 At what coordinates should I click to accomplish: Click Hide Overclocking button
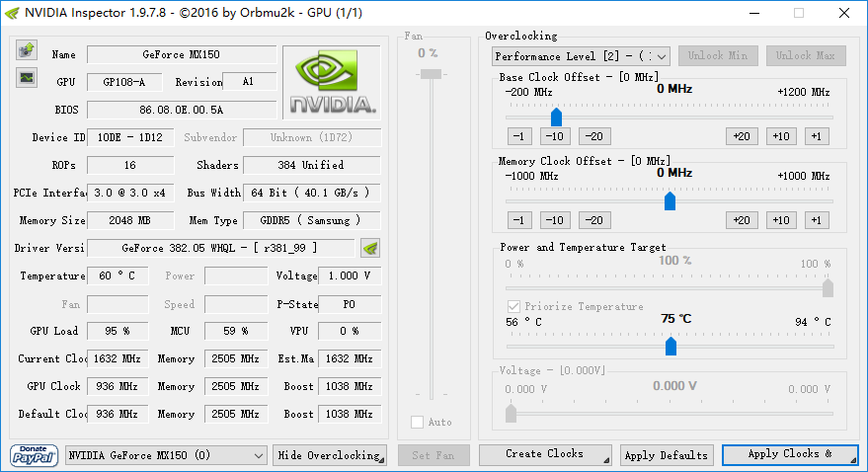[330, 455]
